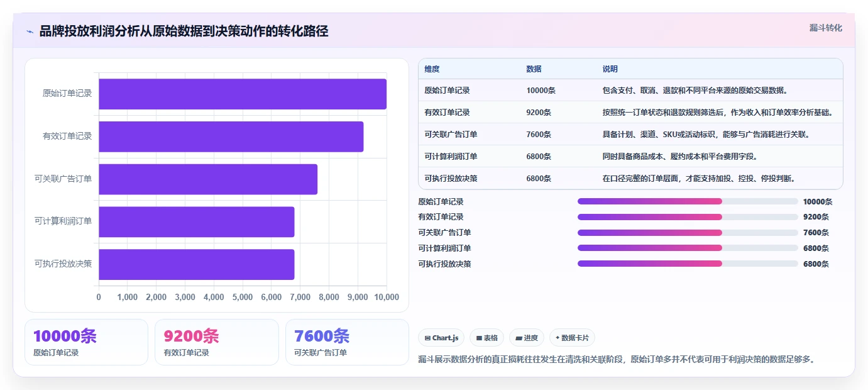This screenshot has height=390, width=868.
Task: Click the page title 品牌投放利润分析
Action: point(184,31)
